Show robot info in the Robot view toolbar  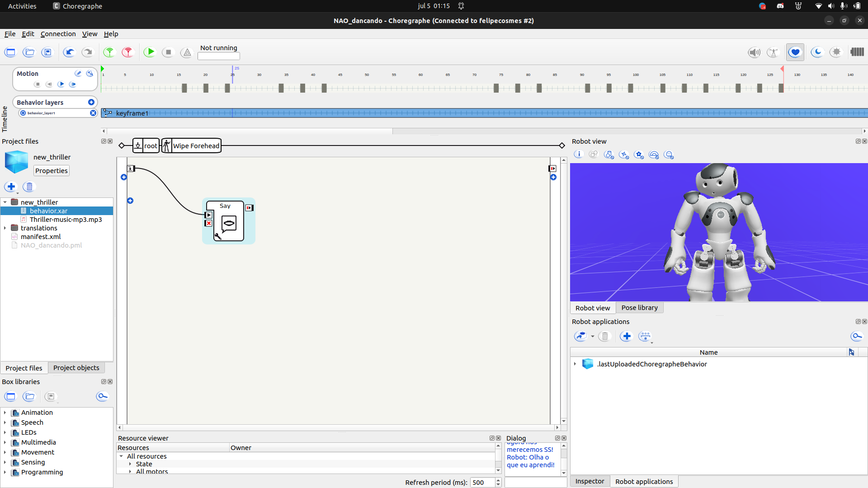click(579, 154)
